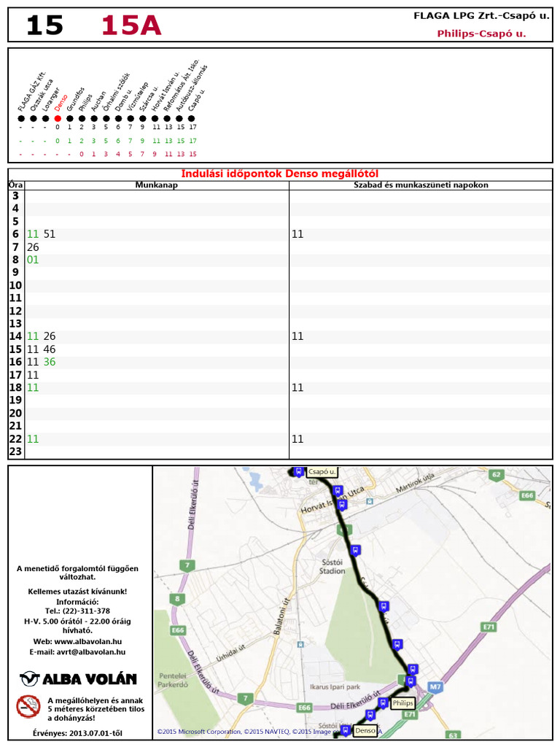Click the weekend 11 departure in hour 18
This screenshot has width=560, height=747.
point(297,387)
